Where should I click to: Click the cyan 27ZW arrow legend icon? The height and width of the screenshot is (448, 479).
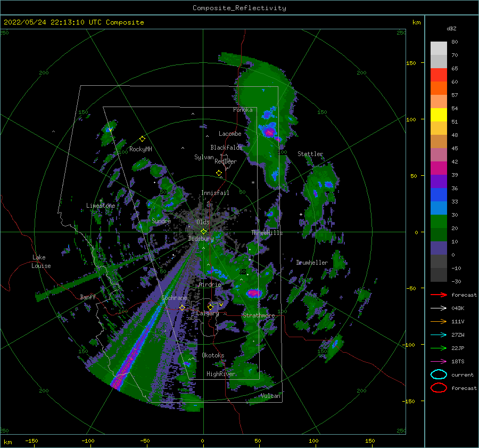point(439,335)
